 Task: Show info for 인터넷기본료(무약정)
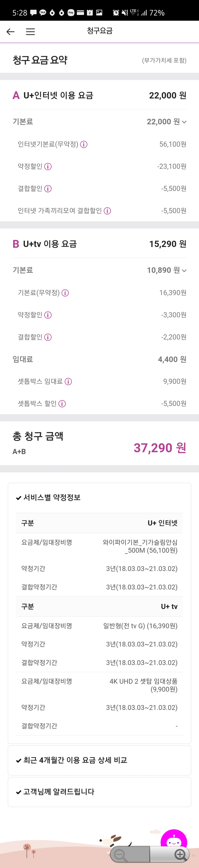(84, 144)
